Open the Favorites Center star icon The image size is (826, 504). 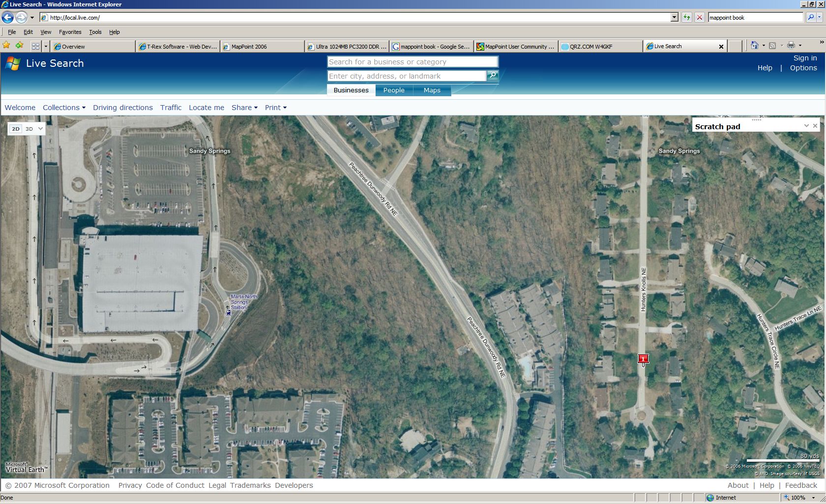click(x=6, y=46)
